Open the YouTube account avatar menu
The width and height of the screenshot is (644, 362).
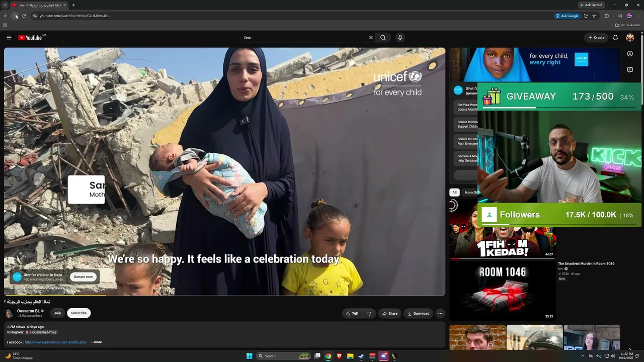pyautogui.click(x=630, y=38)
